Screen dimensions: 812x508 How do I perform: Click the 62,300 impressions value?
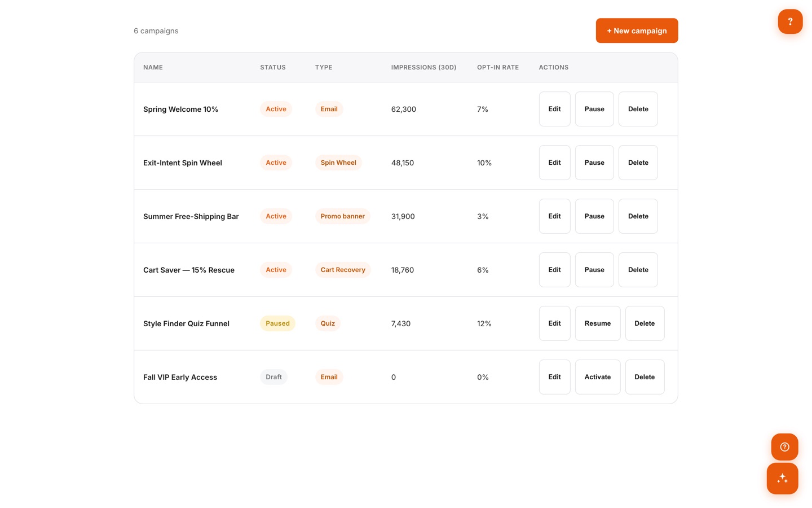point(404,109)
